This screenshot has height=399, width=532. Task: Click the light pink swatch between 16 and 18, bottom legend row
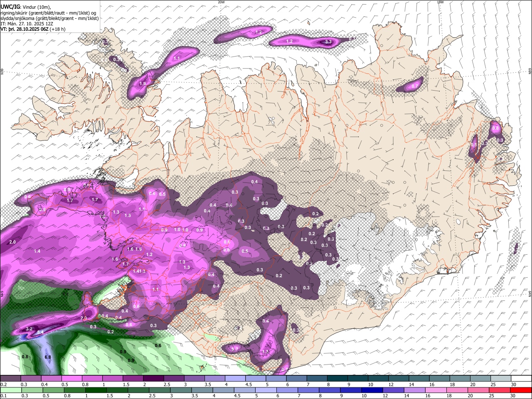pyautogui.click(x=435, y=390)
